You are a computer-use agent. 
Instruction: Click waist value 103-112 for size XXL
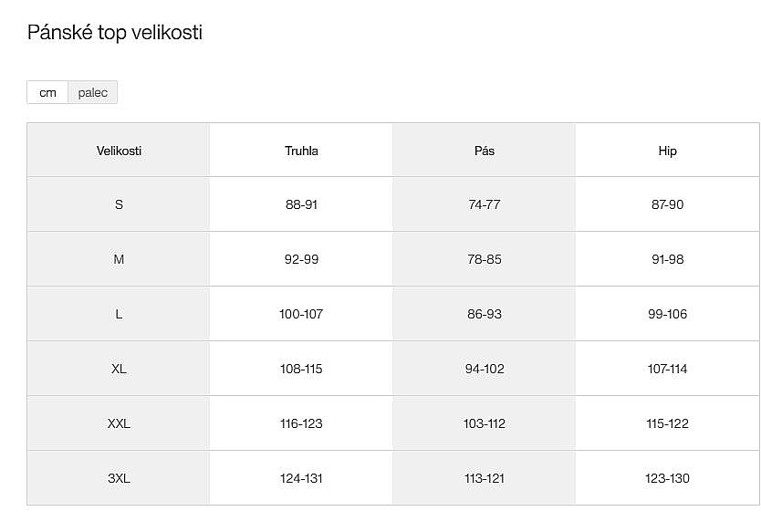[x=485, y=423]
